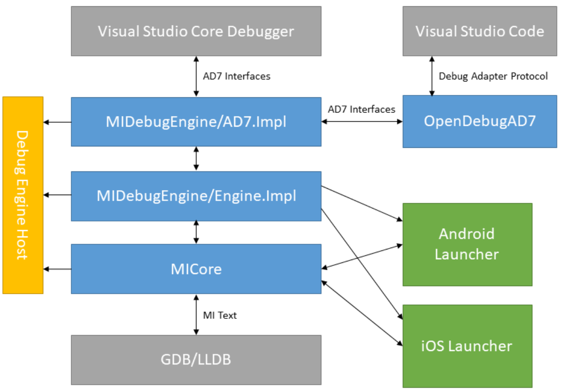Image resolution: width=566 pixels, height=392 pixels.
Task: Click the MI Text label
Action: pos(220,315)
